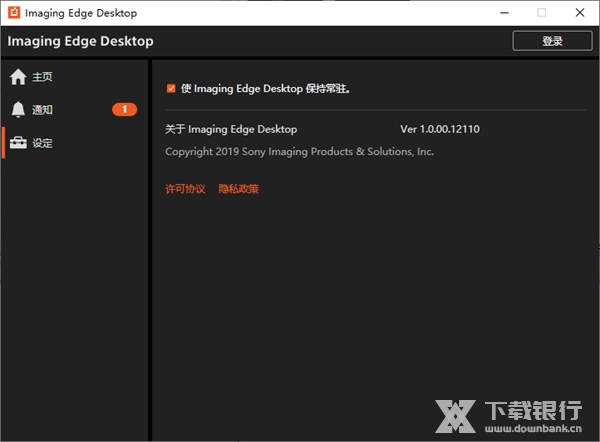Go to the 通知 section

[42, 110]
